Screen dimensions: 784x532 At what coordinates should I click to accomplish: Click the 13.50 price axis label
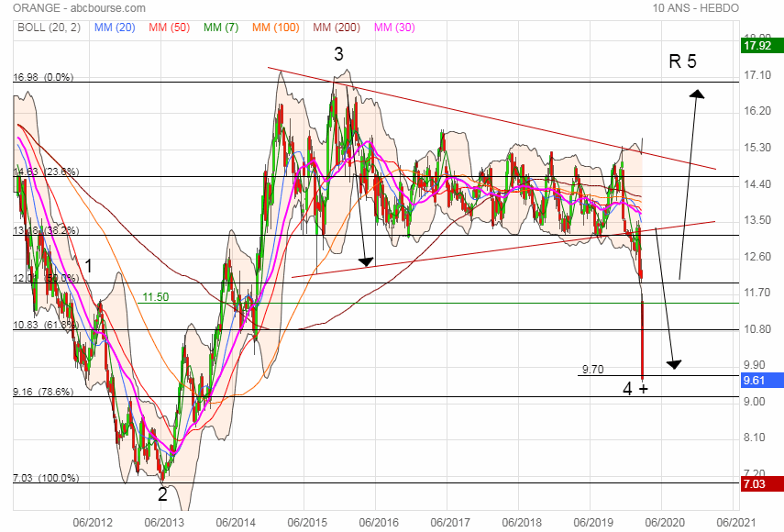[757, 220]
